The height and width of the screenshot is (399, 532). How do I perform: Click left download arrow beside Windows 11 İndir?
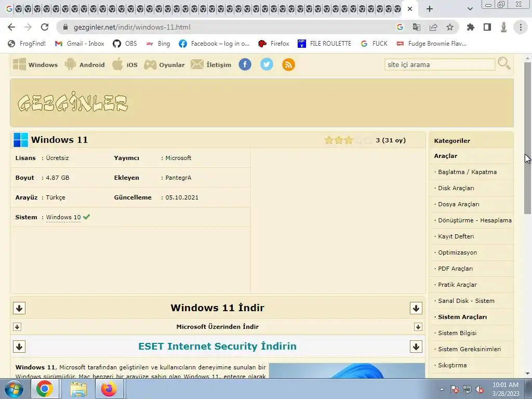point(19,308)
